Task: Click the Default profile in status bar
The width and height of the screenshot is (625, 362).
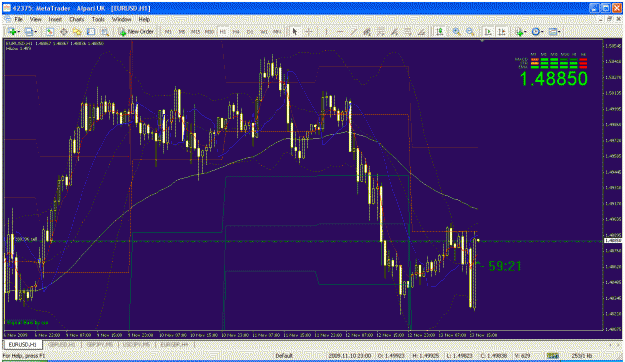Action: 284,356
